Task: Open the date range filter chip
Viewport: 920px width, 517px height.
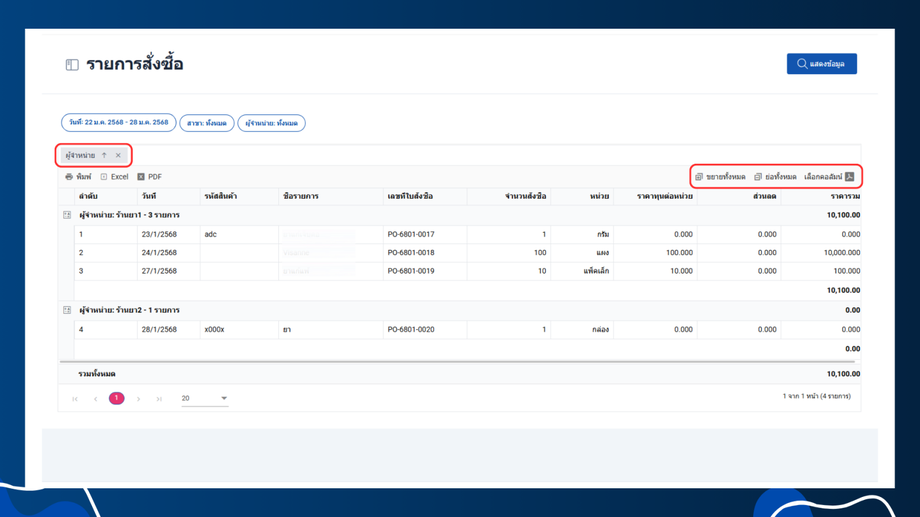Action: pos(118,123)
